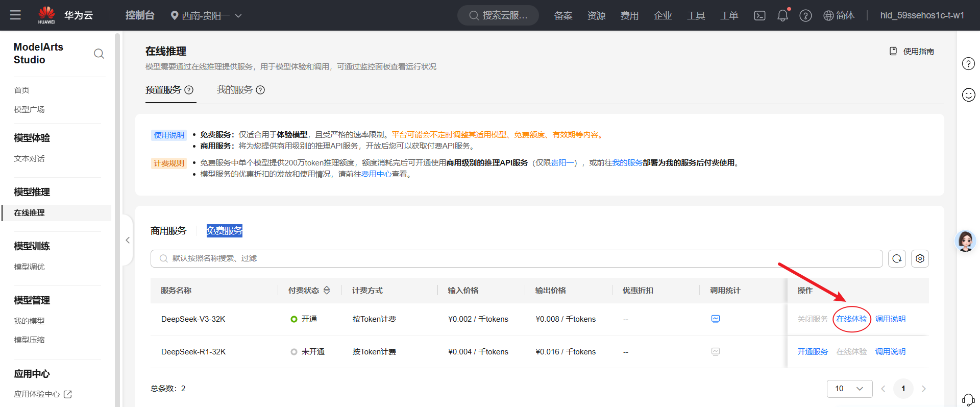Viewport: 980px width, 407px height.
Task: Collapse the sidebar with the arrow handle
Action: click(128, 240)
